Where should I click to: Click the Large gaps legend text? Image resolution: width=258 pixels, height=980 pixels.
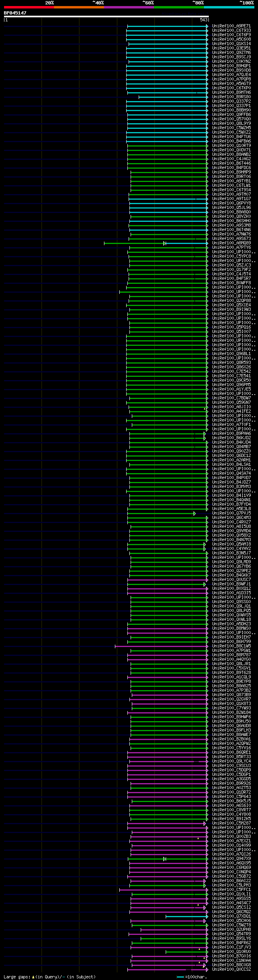50,977
